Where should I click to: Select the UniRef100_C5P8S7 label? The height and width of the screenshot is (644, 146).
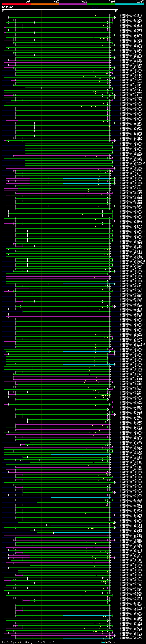pos(131,557)
